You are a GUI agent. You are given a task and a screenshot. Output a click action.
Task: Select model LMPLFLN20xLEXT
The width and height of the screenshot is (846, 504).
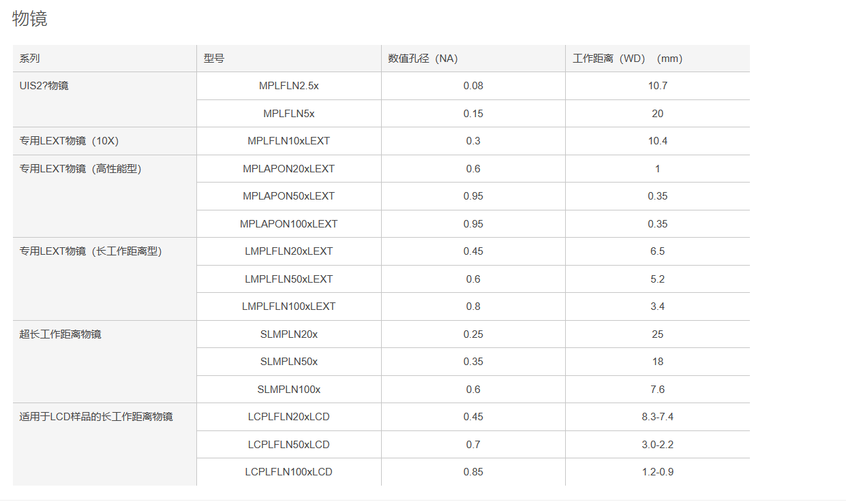pos(289,251)
